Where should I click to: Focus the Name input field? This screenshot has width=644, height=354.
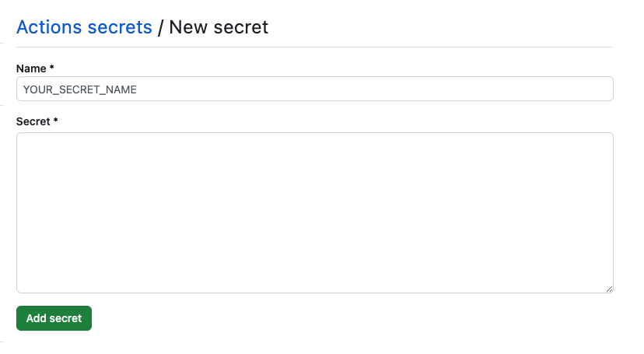(314, 89)
